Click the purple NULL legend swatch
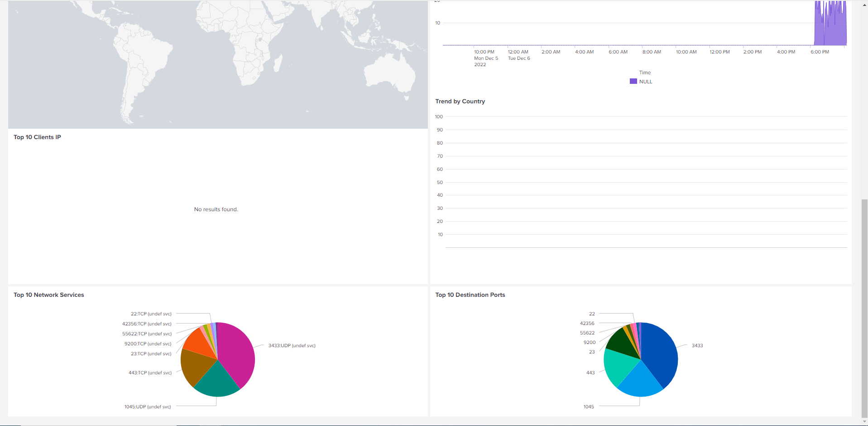This screenshot has width=868, height=426. tap(633, 81)
